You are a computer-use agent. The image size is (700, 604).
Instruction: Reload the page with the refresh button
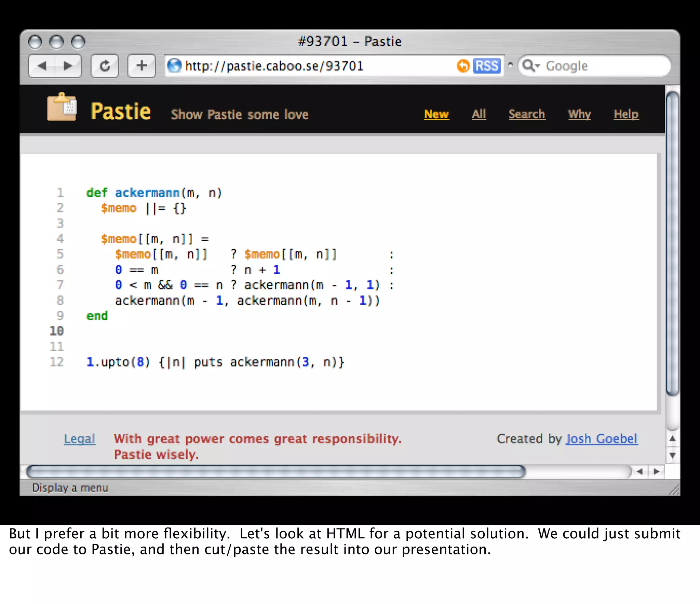coord(105,66)
